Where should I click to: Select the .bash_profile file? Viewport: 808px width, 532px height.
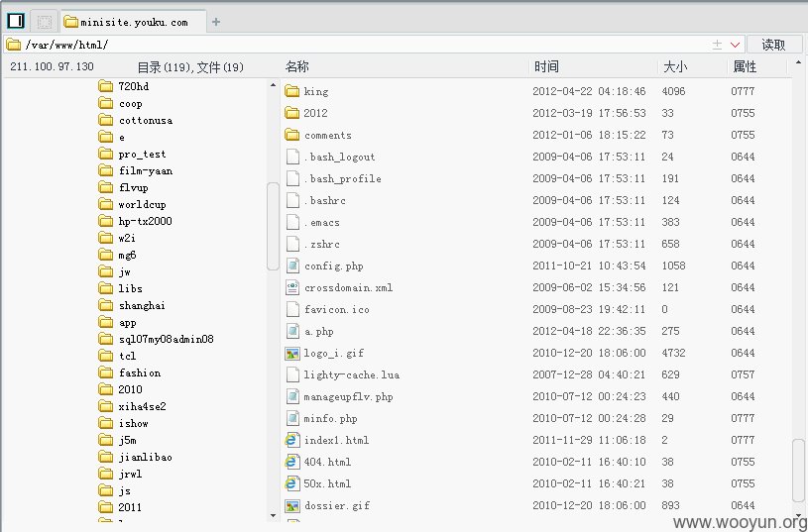click(333, 178)
